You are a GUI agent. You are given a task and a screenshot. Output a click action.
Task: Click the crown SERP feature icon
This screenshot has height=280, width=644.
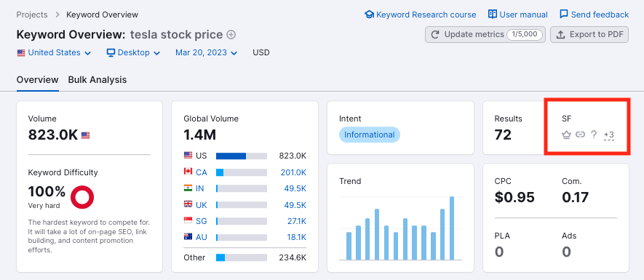pyautogui.click(x=566, y=135)
